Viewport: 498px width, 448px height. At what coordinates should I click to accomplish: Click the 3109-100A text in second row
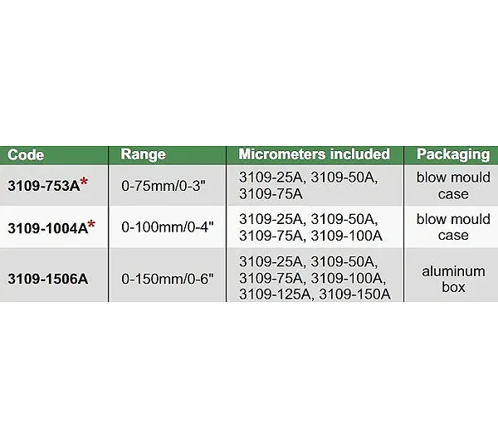tap(346, 236)
